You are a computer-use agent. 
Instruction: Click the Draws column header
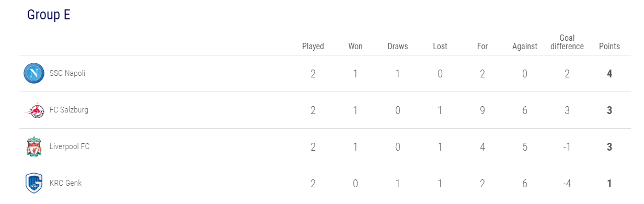[x=398, y=46]
